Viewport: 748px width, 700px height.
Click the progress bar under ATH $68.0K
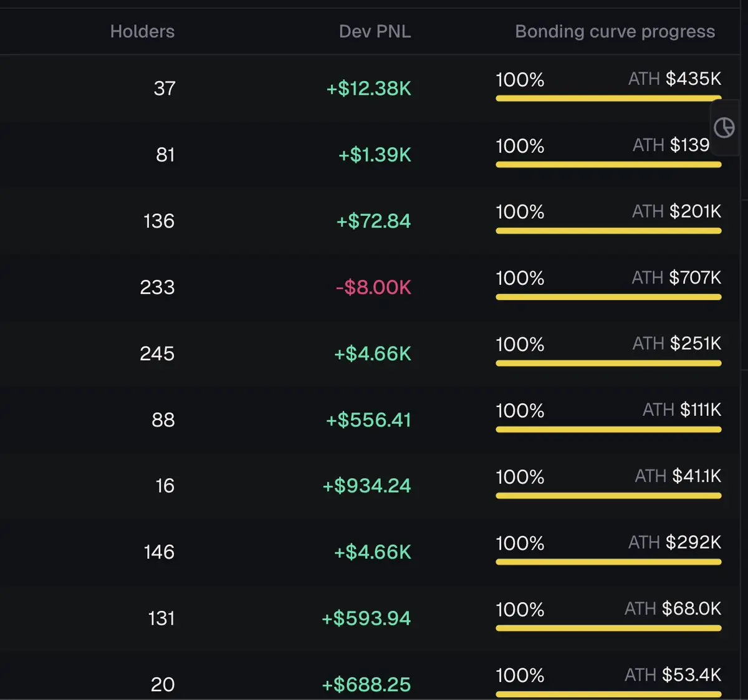pos(608,628)
